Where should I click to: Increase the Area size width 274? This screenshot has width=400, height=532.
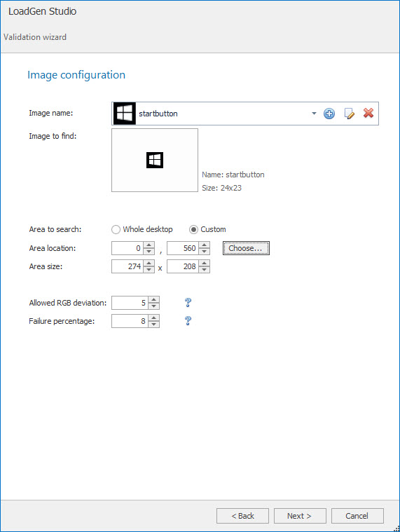coord(149,264)
